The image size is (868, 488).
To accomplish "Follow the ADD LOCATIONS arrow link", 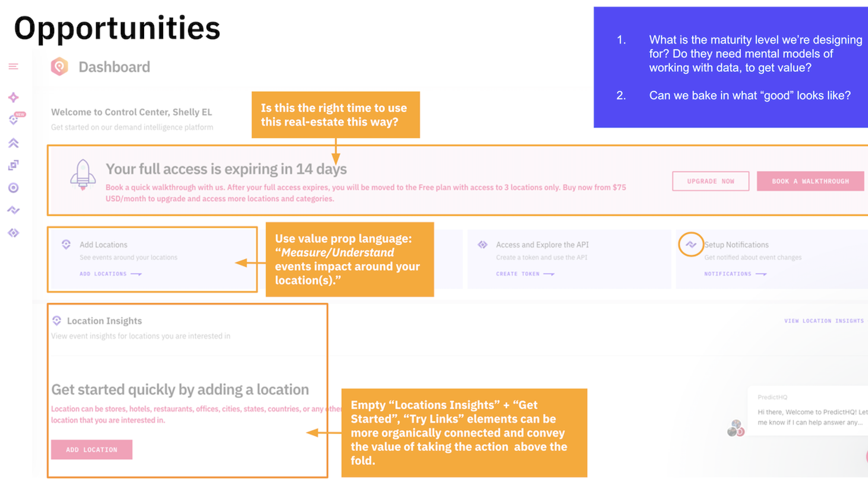I will point(111,274).
